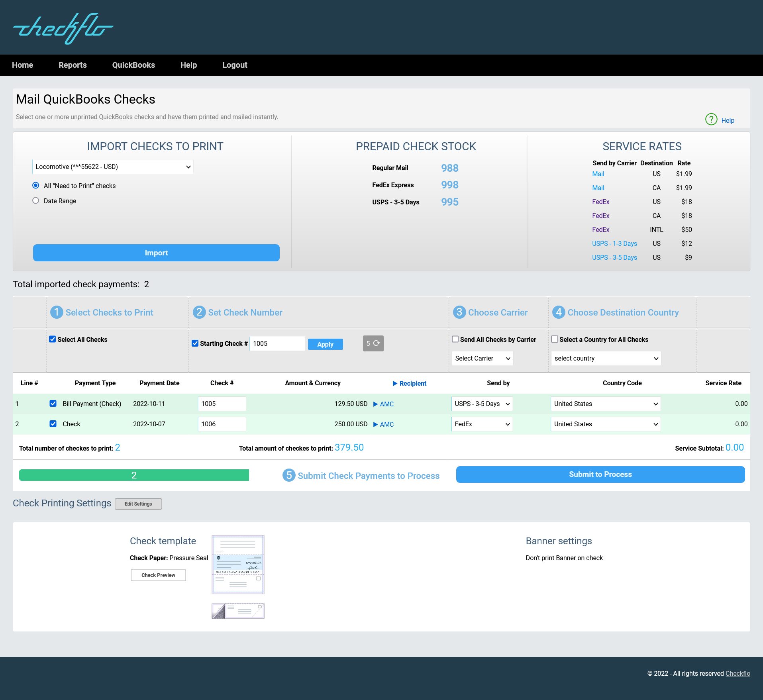This screenshot has height=700, width=763.
Task: Click the USPS stock count 995
Action: pos(450,202)
